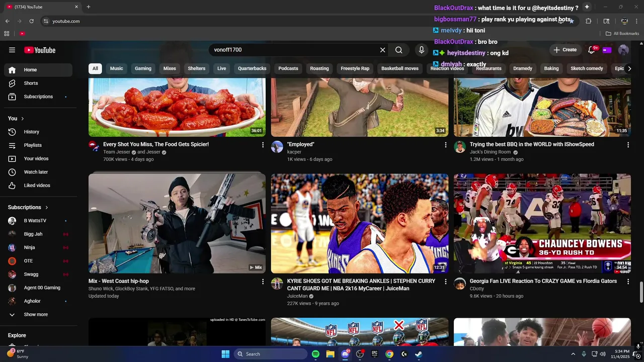Open History in the sidebar

pos(38,132)
